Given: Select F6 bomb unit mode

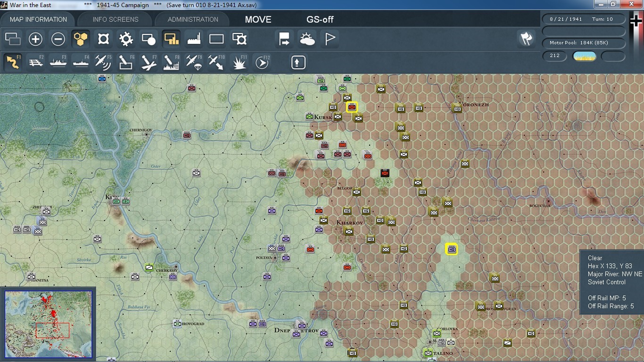Looking at the screenshot, I should [126, 62].
